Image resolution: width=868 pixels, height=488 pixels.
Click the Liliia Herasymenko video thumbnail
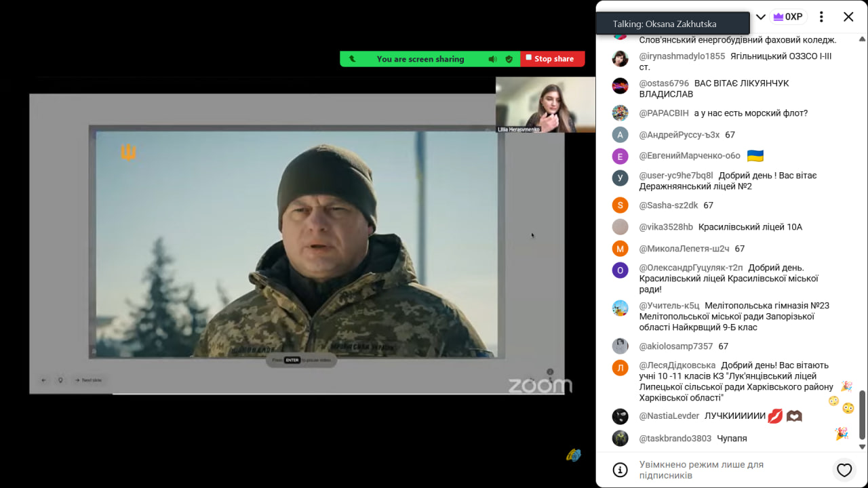pos(545,104)
